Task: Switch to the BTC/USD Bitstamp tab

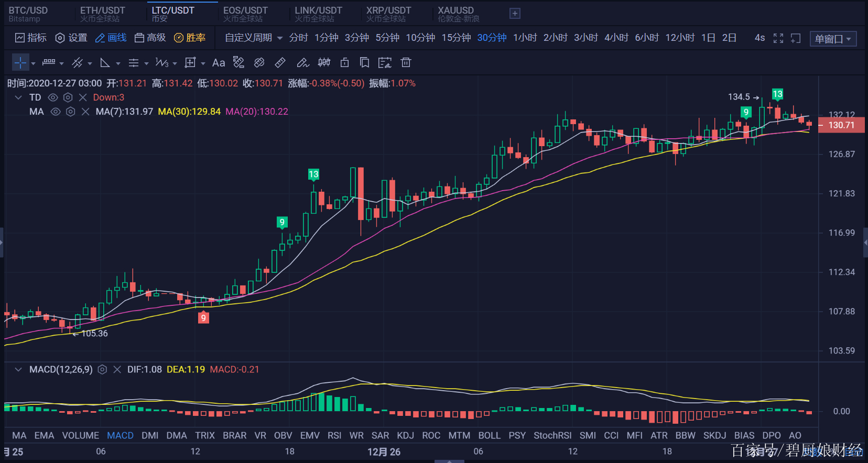Action: pyautogui.click(x=28, y=14)
